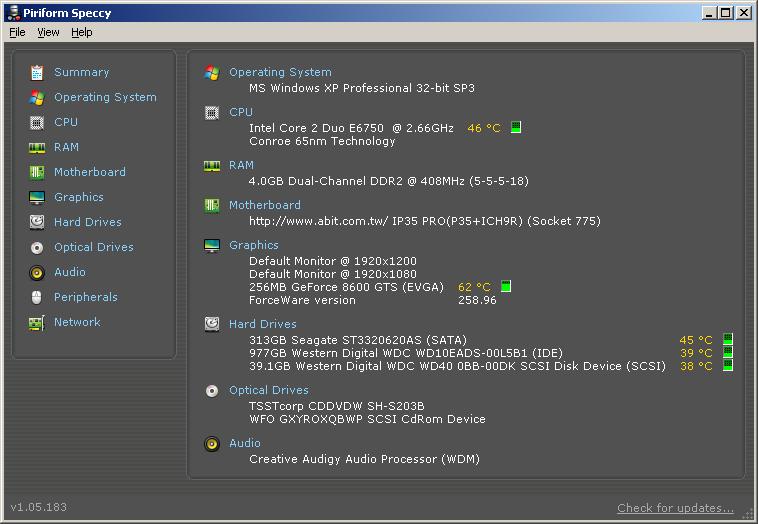Click the board icon beside Motherboard heading in main panel

212,206
